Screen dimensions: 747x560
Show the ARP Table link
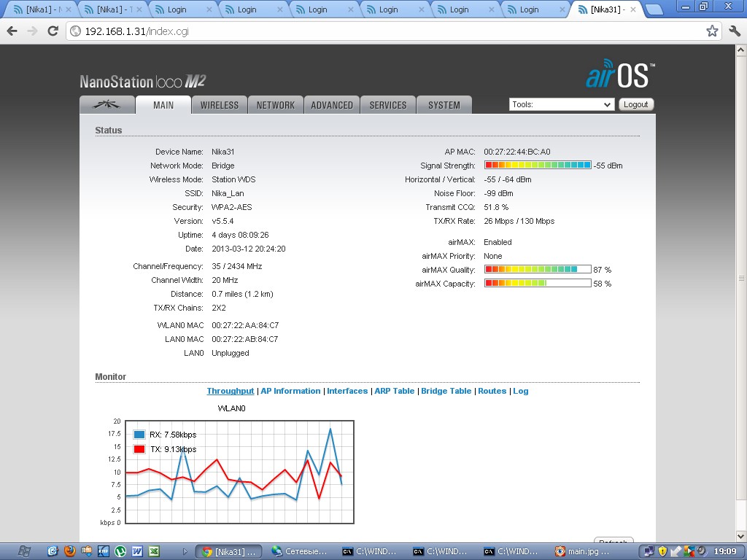point(394,391)
